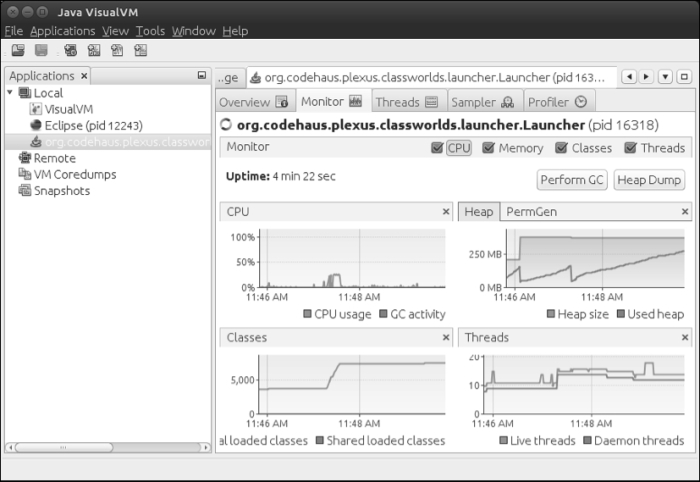The image size is (700, 482).
Task: Close the Classes graph panel
Action: [x=446, y=337]
